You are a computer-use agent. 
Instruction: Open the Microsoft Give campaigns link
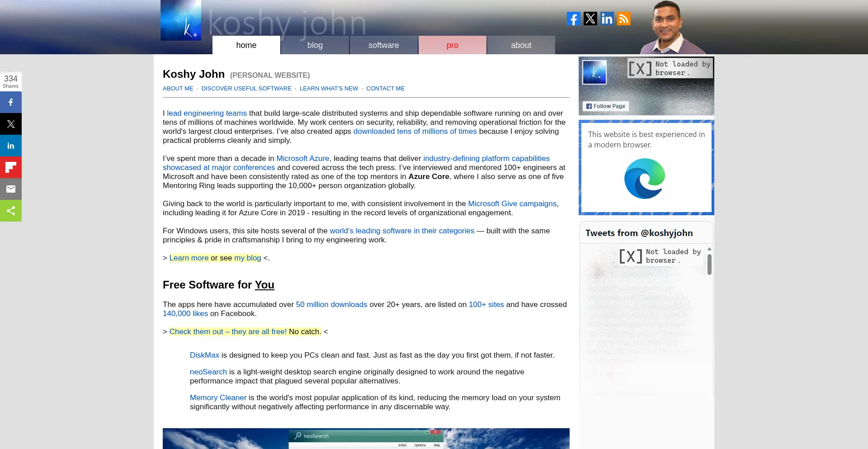(512, 204)
